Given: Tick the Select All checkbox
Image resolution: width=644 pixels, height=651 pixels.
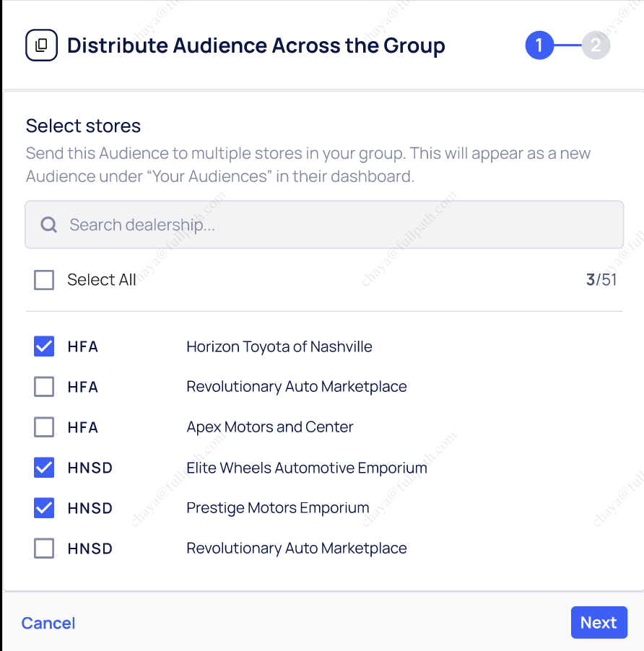Looking at the screenshot, I should pos(44,280).
